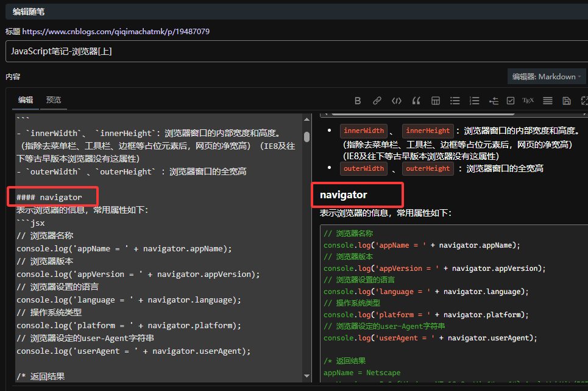Click the outerHeight code tag in preview
This screenshot has width=588, height=391.
click(x=428, y=168)
